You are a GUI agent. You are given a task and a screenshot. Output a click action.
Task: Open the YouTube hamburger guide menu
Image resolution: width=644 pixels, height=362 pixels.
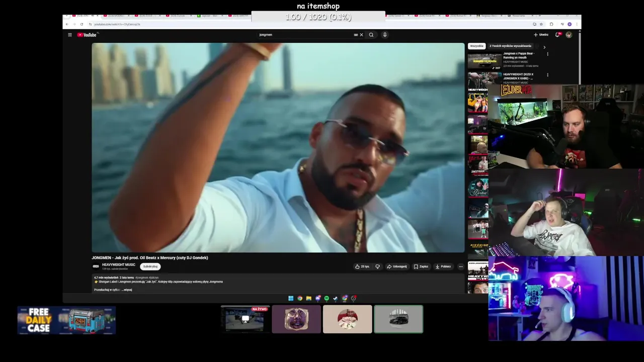pyautogui.click(x=70, y=35)
